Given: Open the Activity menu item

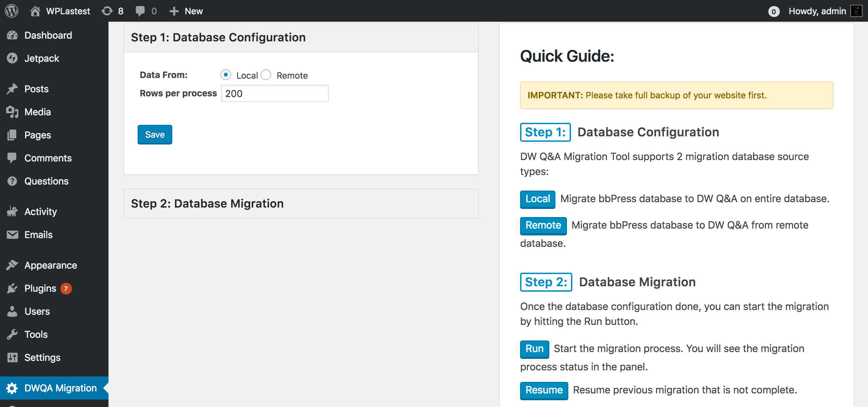Looking at the screenshot, I should [41, 212].
